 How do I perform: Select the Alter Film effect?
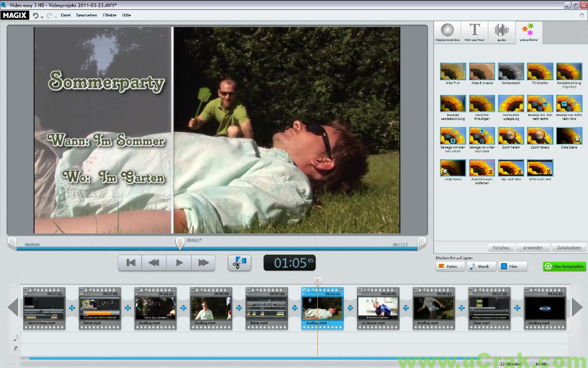click(453, 72)
